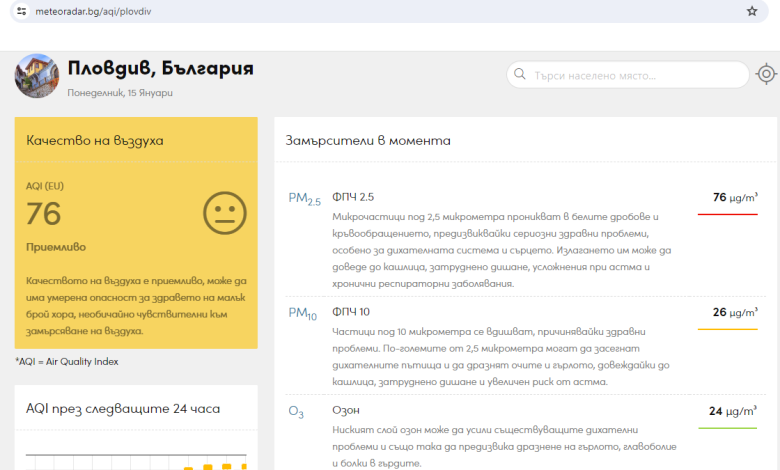Click the ФПЧ 10 description paragraph

click(x=500, y=357)
